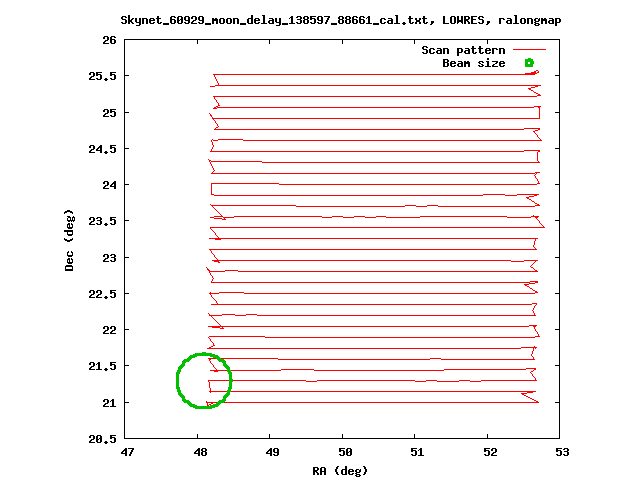Click the 'Dec (deg)' y-axis label
The width and height of the screenshot is (640, 480).
coord(69,240)
